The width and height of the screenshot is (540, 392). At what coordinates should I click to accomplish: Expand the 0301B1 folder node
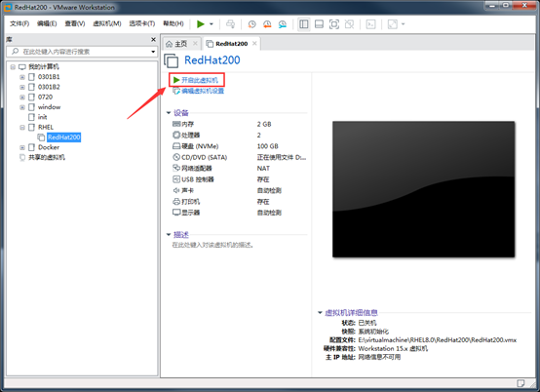tap(22, 77)
